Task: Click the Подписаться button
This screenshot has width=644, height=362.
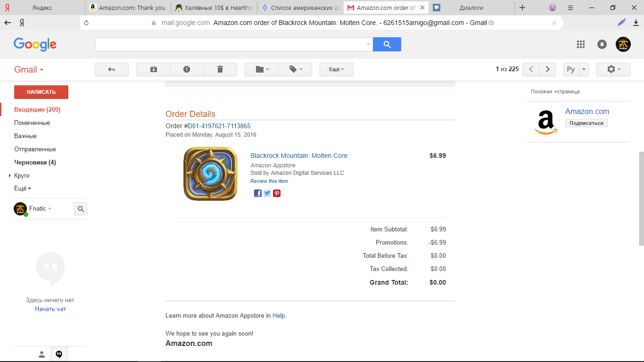Action: point(586,123)
